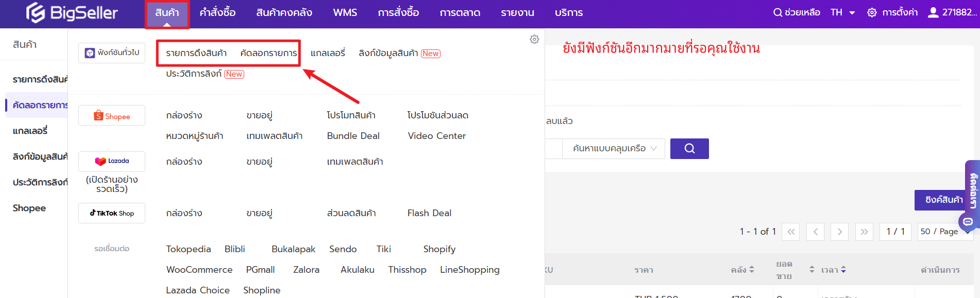The height and width of the screenshot is (298, 980).
Task: Open the คำสั่งซื้อ top menu
Action: (217, 12)
